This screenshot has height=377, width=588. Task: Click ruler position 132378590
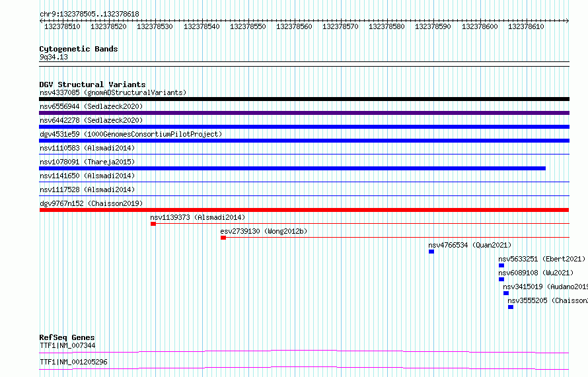[x=433, y=26]
